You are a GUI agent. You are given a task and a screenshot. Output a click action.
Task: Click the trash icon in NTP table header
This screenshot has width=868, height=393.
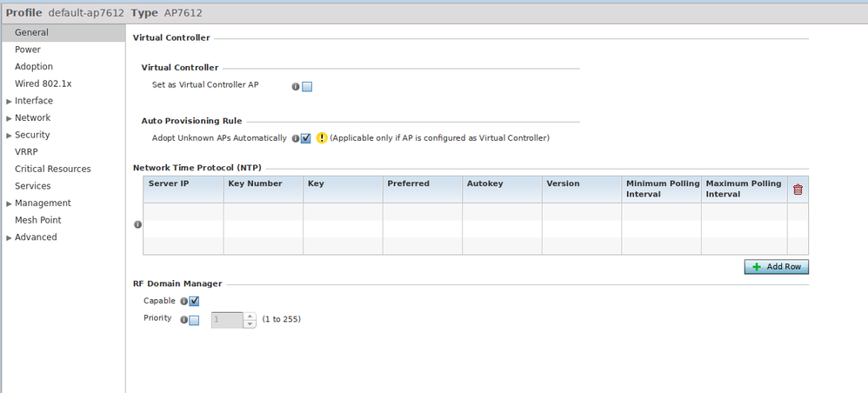click(798, 190)
